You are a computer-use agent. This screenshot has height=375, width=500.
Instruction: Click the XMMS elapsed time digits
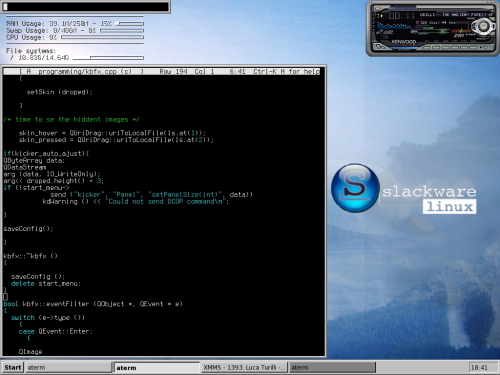[402, 16]
